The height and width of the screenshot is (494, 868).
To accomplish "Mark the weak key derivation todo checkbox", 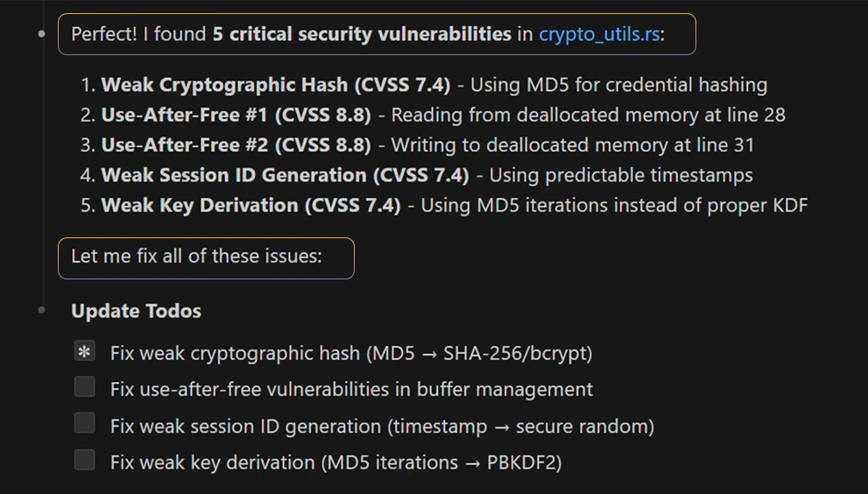I will [x=84, y=460].
